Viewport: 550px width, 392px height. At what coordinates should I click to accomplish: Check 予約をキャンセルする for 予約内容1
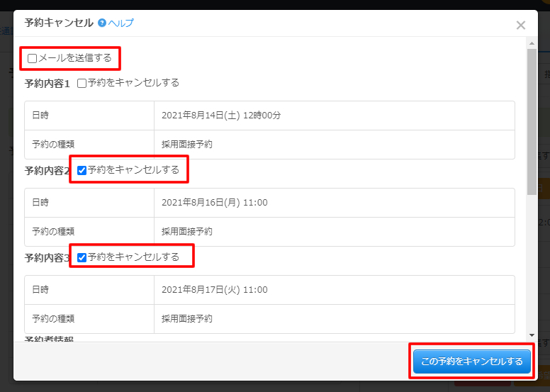(x=82, y=83)
